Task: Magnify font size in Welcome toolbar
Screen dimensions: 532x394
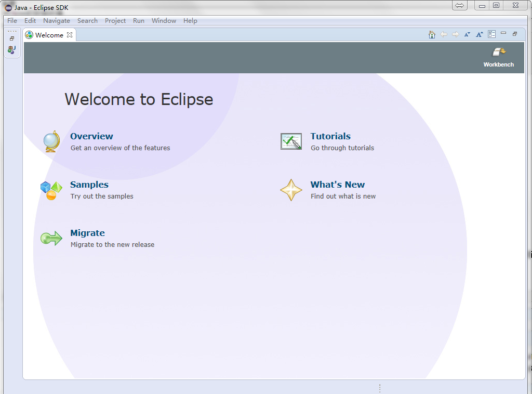Action: pos(480,34)
